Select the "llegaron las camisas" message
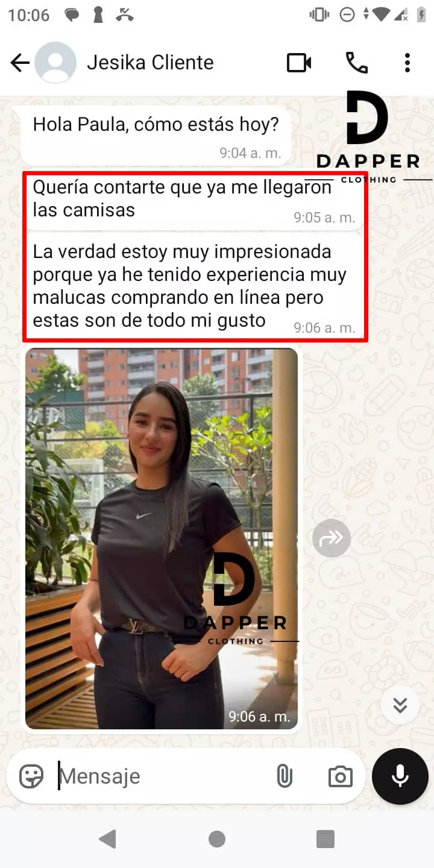The width and height of the screenshot is (434, 868). click(x=195, y=201)
